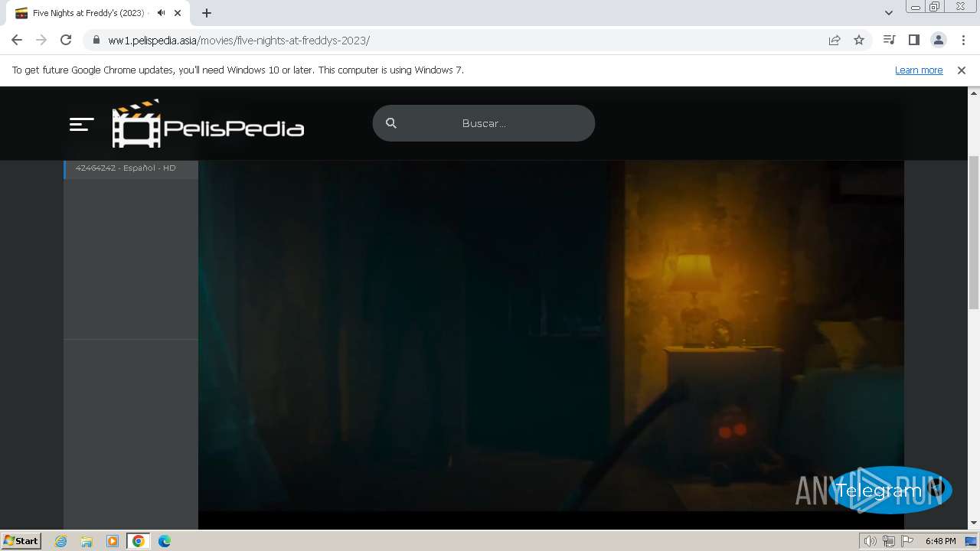980x551 pixels.
Task: Open the PelisPedia hamburger menu
Action: click(x=81, y=124)
